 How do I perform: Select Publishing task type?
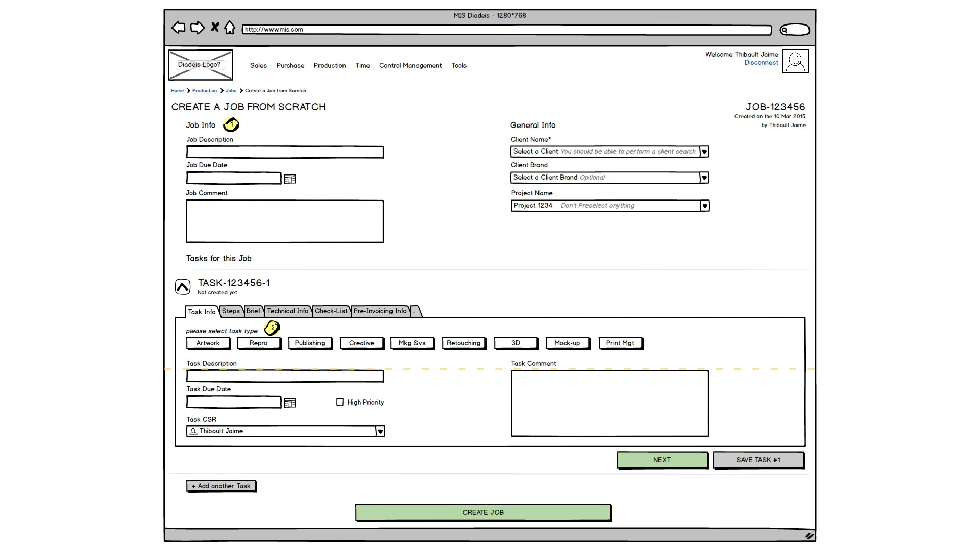pos(310,343)
